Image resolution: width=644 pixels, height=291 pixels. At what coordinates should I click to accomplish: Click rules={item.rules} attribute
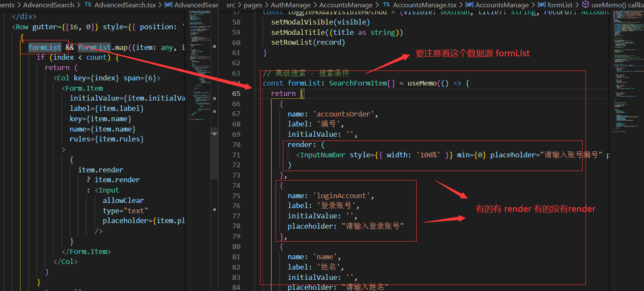(107, 139)
